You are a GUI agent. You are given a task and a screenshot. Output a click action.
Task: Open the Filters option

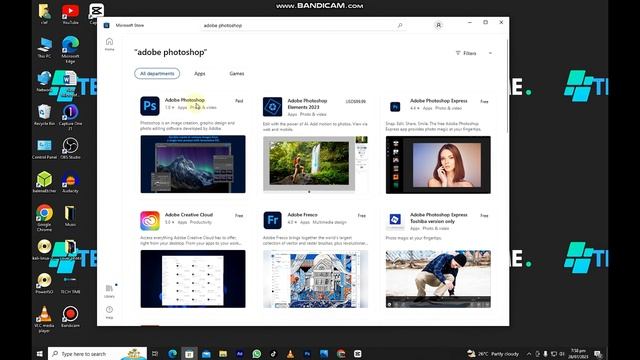pyautogui.click(x=466, y=53)
